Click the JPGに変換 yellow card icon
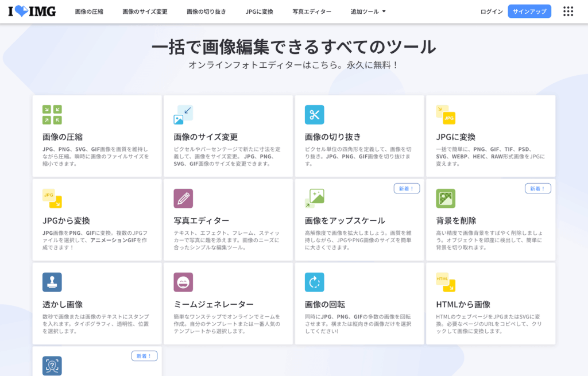The image size is (588, 376). 446,115
